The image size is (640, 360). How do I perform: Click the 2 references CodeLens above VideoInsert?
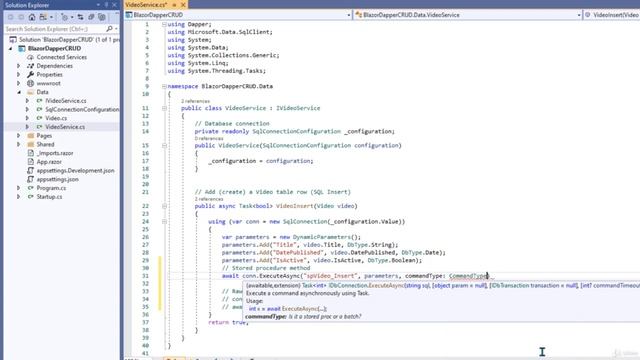coord(209,199)
